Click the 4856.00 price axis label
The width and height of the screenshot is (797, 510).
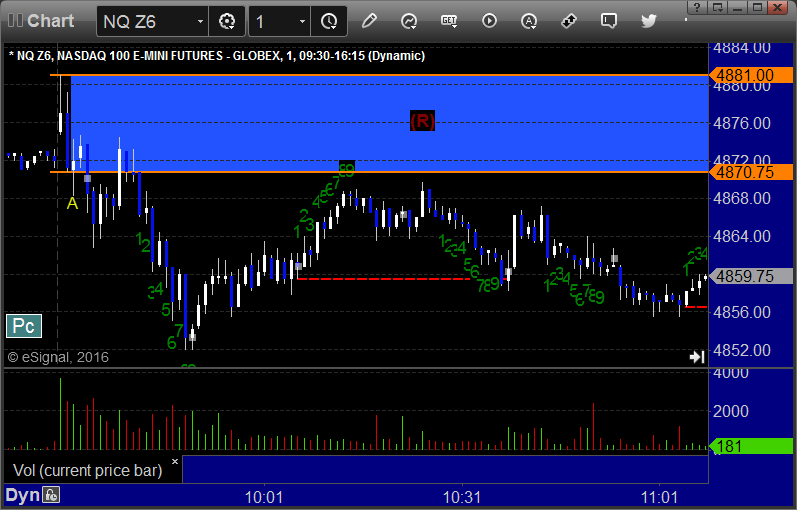click(742, 312)
